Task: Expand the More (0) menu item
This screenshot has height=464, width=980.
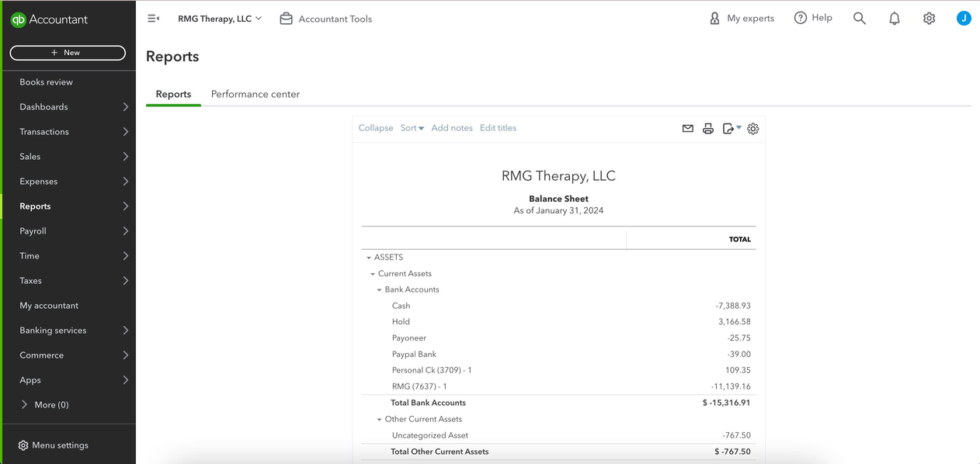Action: (x=45, y=405)
